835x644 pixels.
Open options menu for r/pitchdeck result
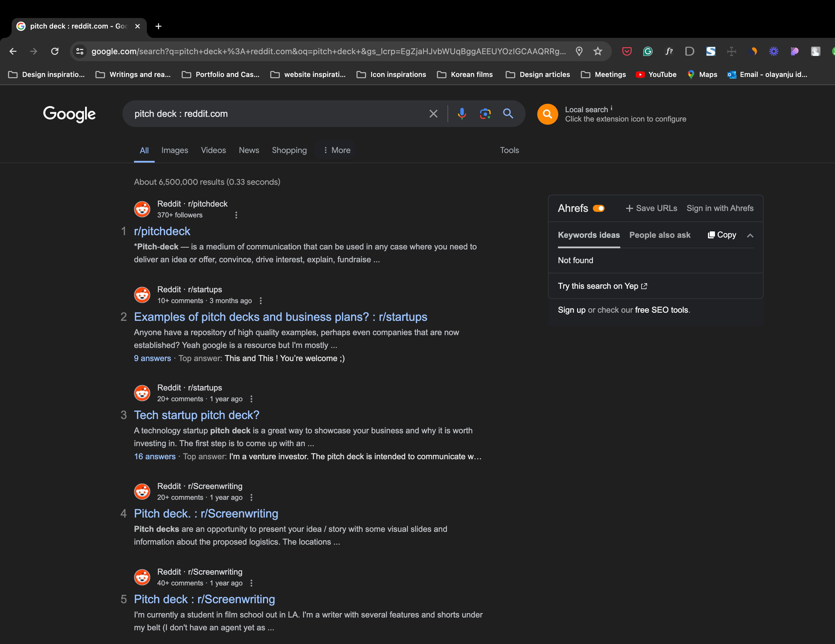[x=236, y=215]
